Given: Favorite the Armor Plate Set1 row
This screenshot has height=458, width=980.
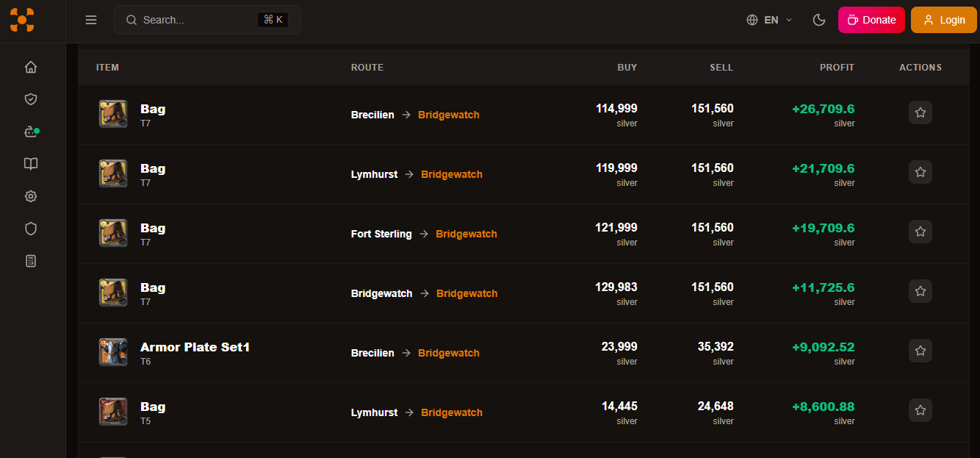Looking at the screenshot, I should click(920, 351).
